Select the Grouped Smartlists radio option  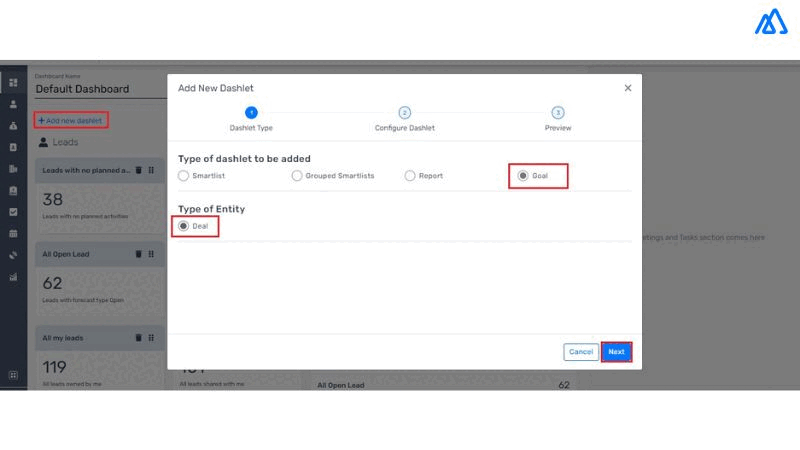[297, 176]
